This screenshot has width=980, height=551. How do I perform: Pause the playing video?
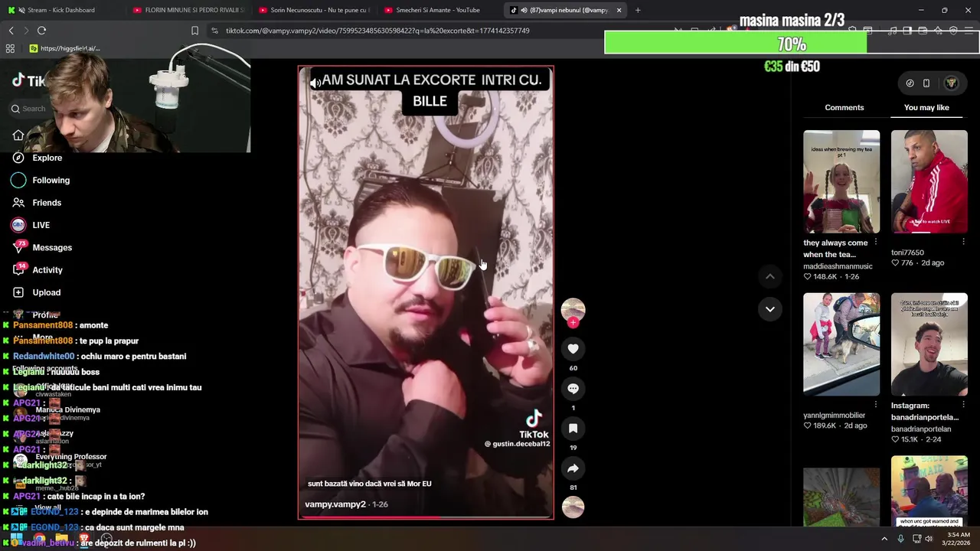[x=426, y=292]
